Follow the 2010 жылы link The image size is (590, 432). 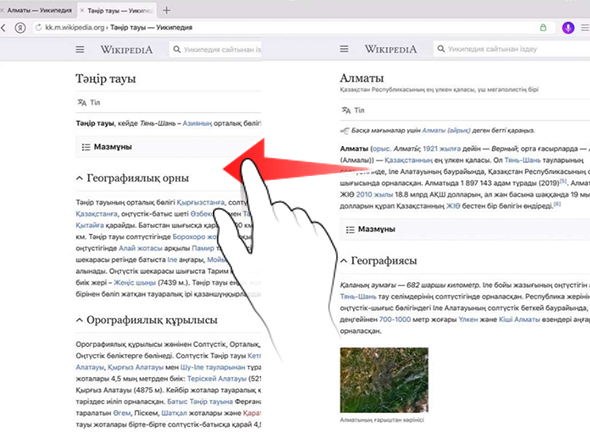point(374,195)
